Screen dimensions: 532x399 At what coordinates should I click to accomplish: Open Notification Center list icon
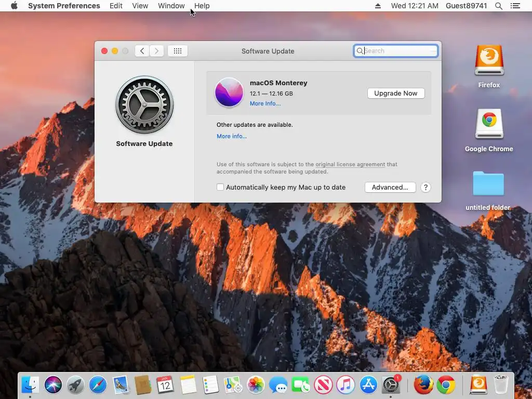pyautogui.click(x=515, y=6)
